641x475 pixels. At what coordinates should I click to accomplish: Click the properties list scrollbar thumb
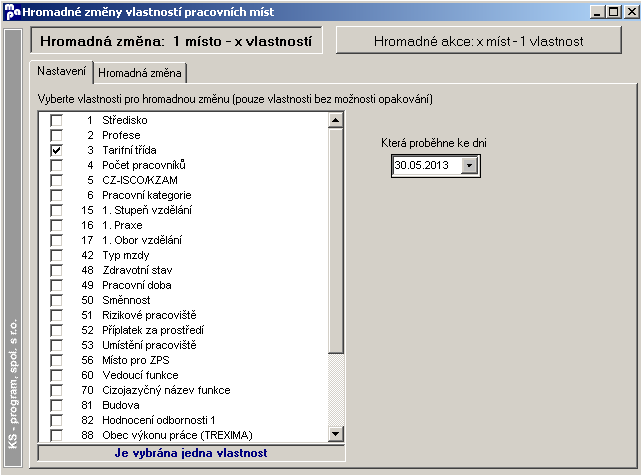point(336,240)
